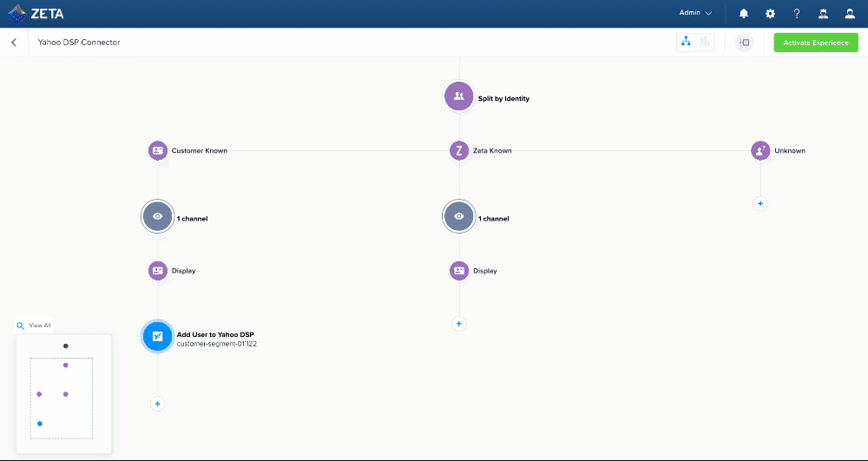Add a step below Zeta Known Display
The height and width of the screenshot is (461, 868).
pos(459,324)
